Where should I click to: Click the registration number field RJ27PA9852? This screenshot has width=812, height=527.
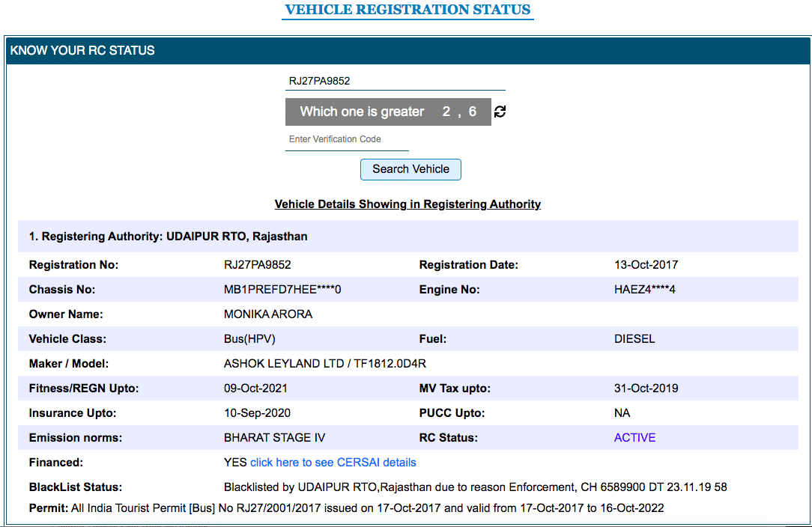(x=395, y=81)
